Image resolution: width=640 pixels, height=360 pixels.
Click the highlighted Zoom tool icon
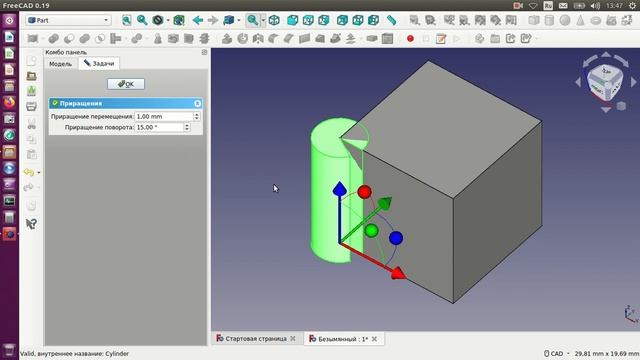253,20
